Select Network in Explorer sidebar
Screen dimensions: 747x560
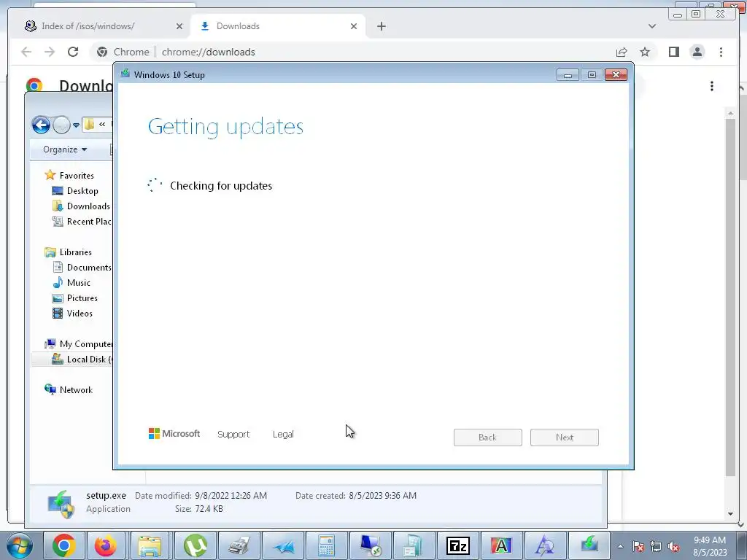76,389
